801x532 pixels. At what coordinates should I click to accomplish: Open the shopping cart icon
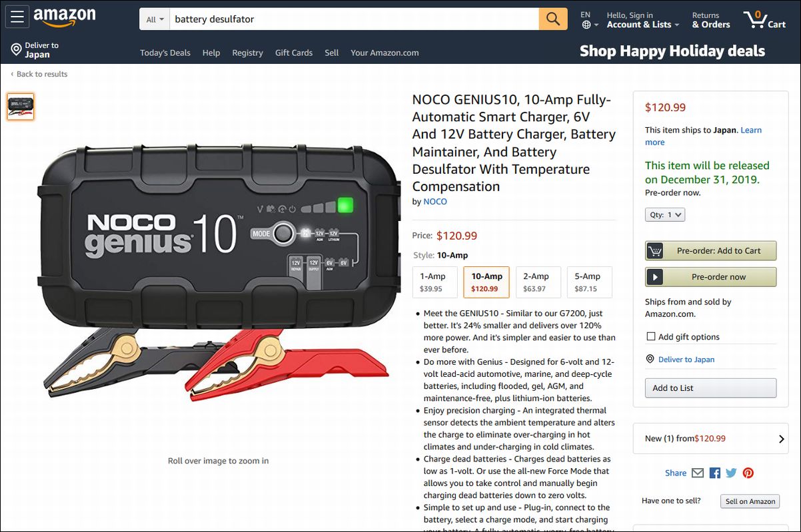765,19
